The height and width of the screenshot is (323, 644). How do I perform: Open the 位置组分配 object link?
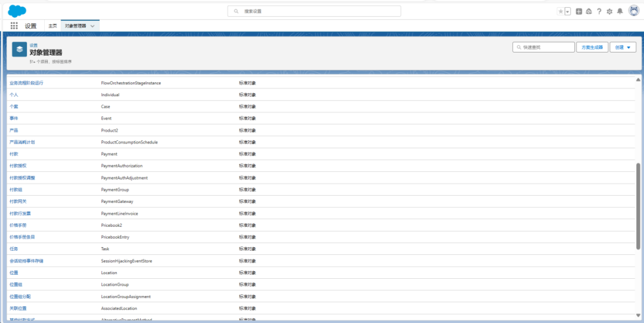(20, 297)
